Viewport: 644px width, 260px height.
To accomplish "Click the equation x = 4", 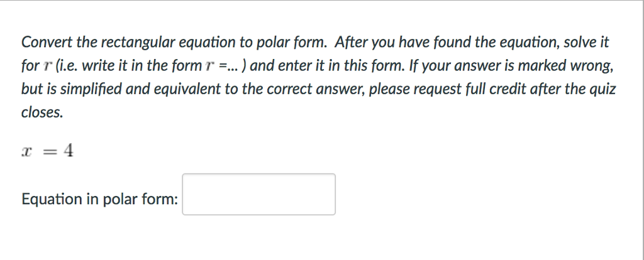I will click(47, 152).
